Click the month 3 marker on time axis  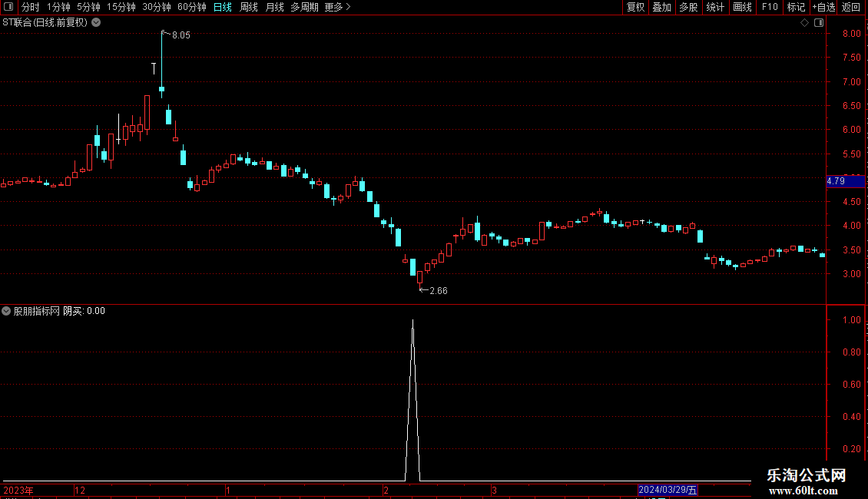(495, 491)
